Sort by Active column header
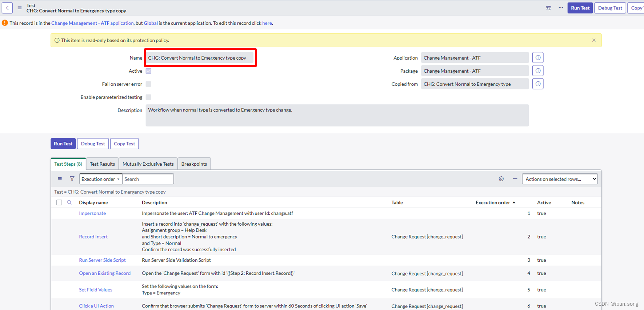The width and height of the screenshot is (644, 310). [544, 202]
